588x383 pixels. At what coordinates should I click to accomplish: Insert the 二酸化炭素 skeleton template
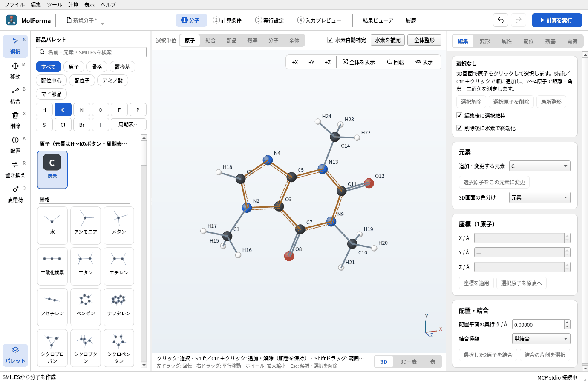click(52, 266)
